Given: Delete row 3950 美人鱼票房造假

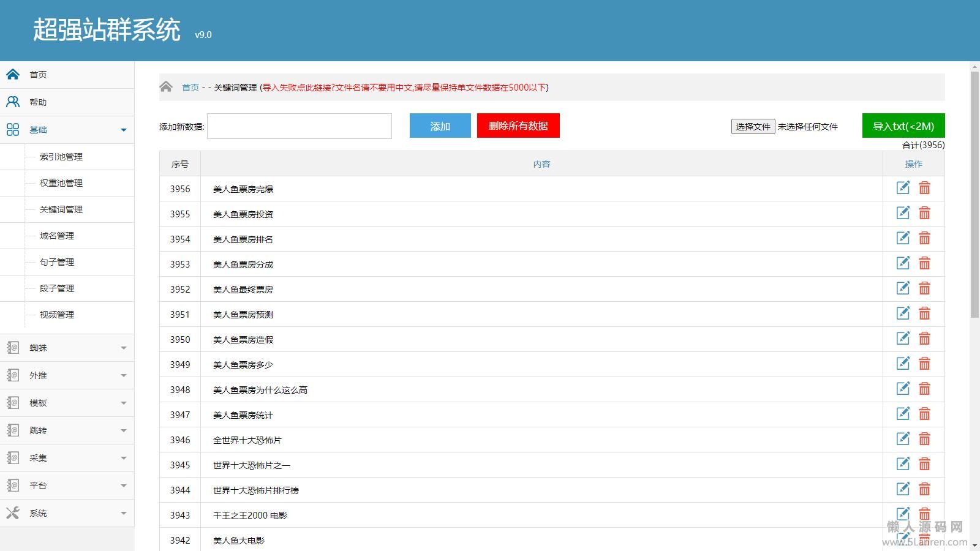Looking at the screenshot, I should [924, 339].
